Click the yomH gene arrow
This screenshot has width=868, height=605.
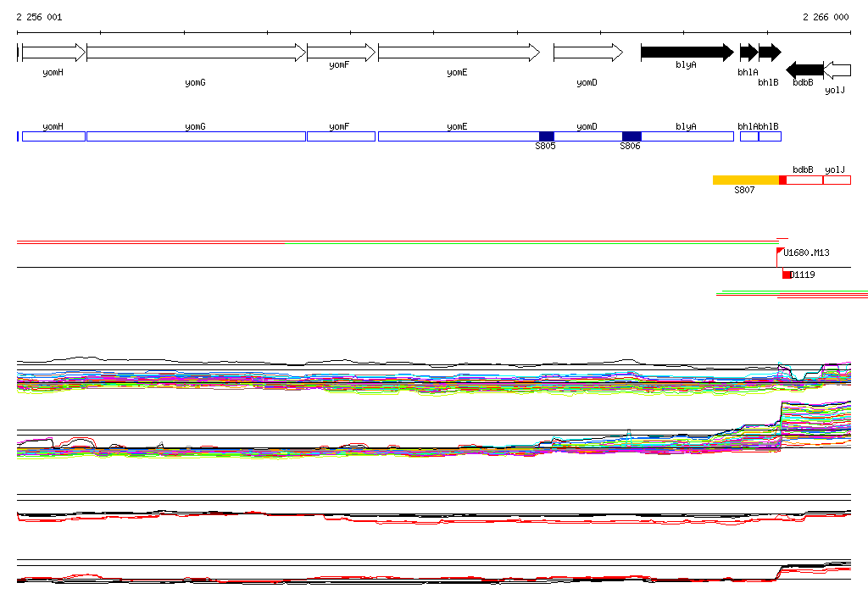click(x=53, y=53)
